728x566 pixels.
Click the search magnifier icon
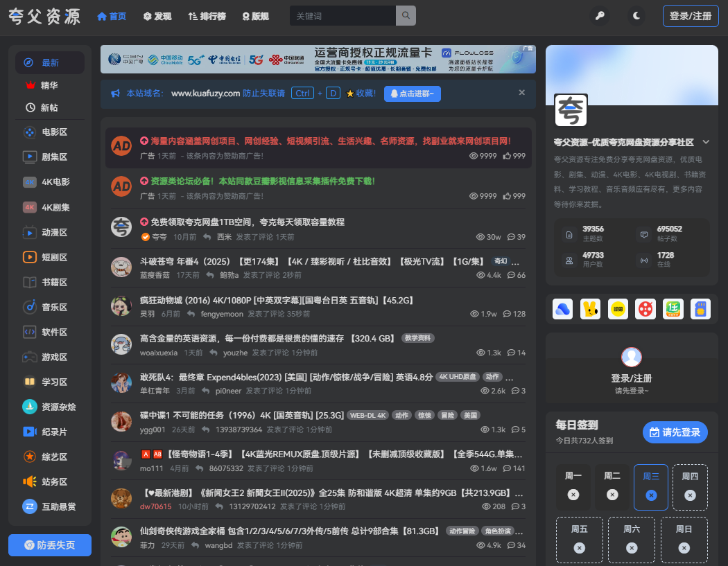(x=406, y=15)
